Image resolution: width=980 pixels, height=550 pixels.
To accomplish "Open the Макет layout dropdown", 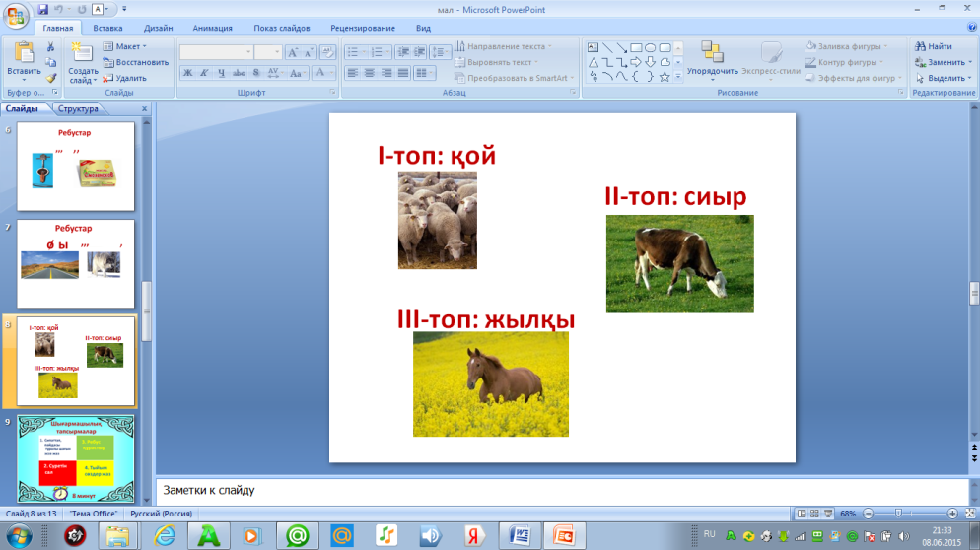I will tap(125, 46).
